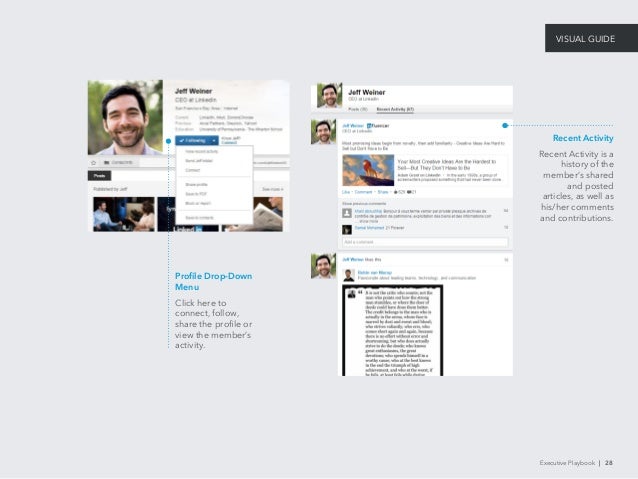Click the 'Published by Jeff' heading
Viewport: 638px width, 479px height.
click(110, 189)
